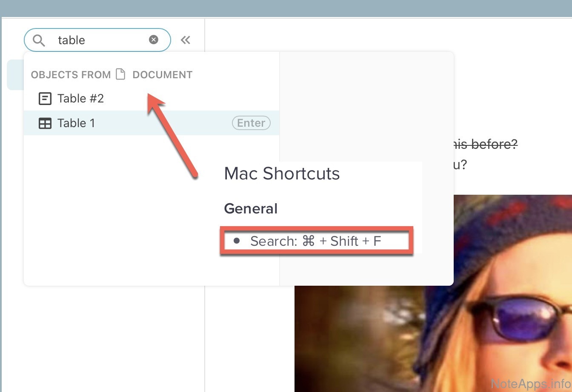Click the "General" section heading
572x392 pixels.
(x=251, y=209)
